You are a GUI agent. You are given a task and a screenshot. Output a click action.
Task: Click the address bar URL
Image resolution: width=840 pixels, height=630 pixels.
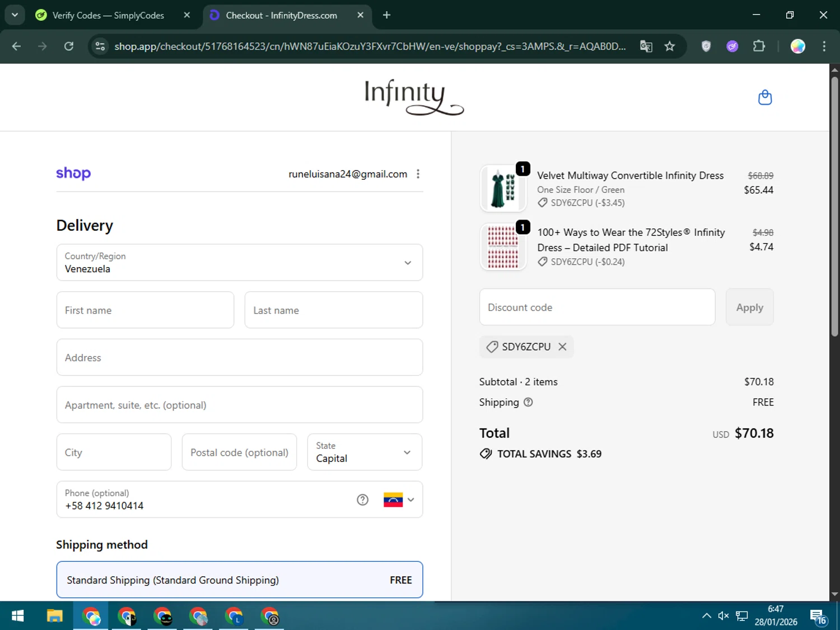coord(370,46)
